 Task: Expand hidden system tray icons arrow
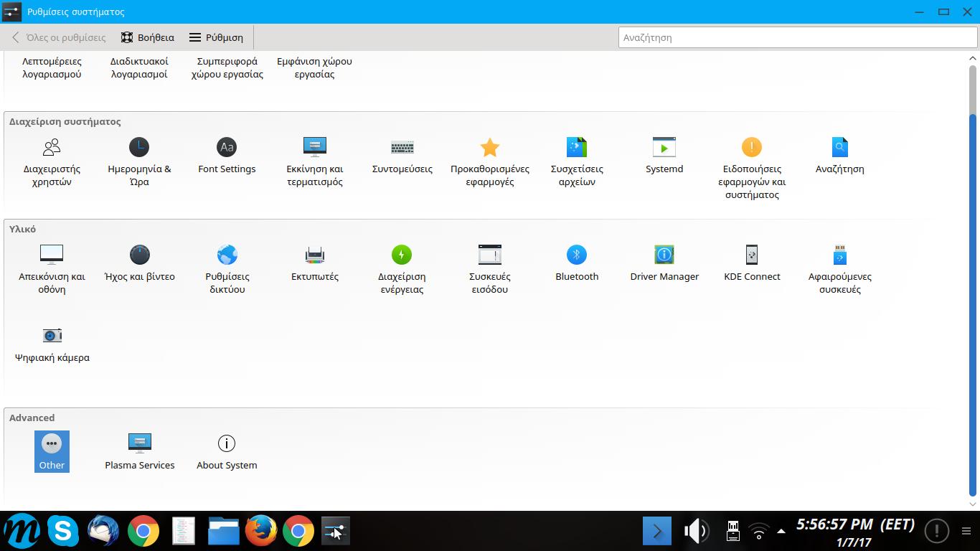tap(781, 531)
